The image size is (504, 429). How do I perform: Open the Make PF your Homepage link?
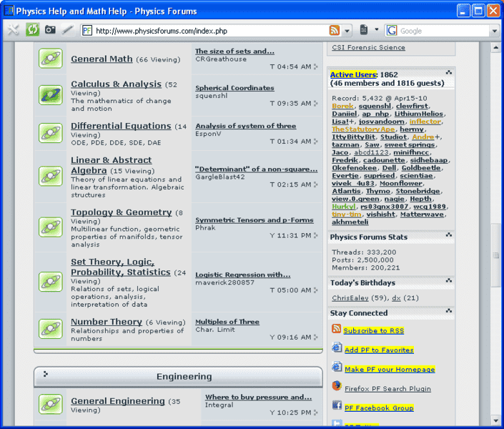[390, 369]
